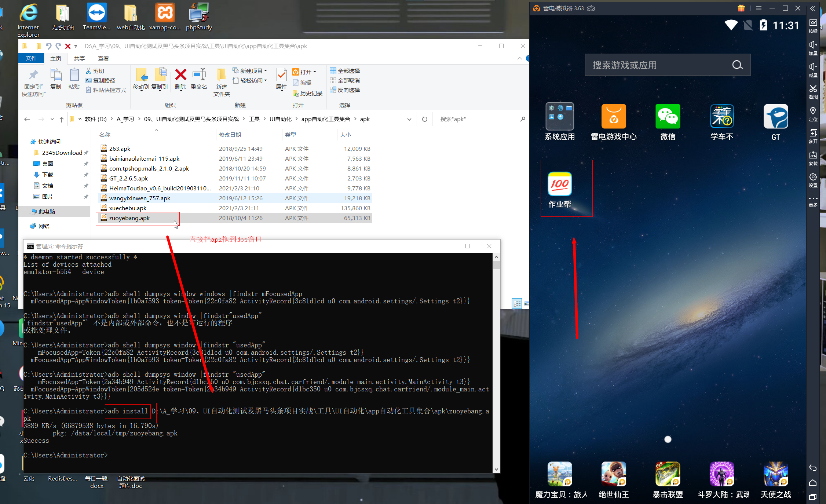
Task: Open the address bar history dropdown arrow
Action: (409, 119)
